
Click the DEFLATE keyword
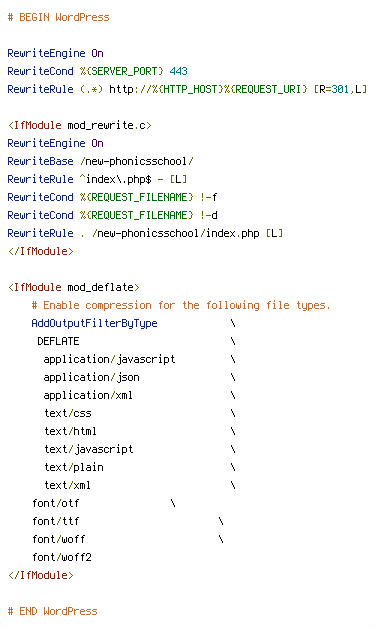[58, 341]
